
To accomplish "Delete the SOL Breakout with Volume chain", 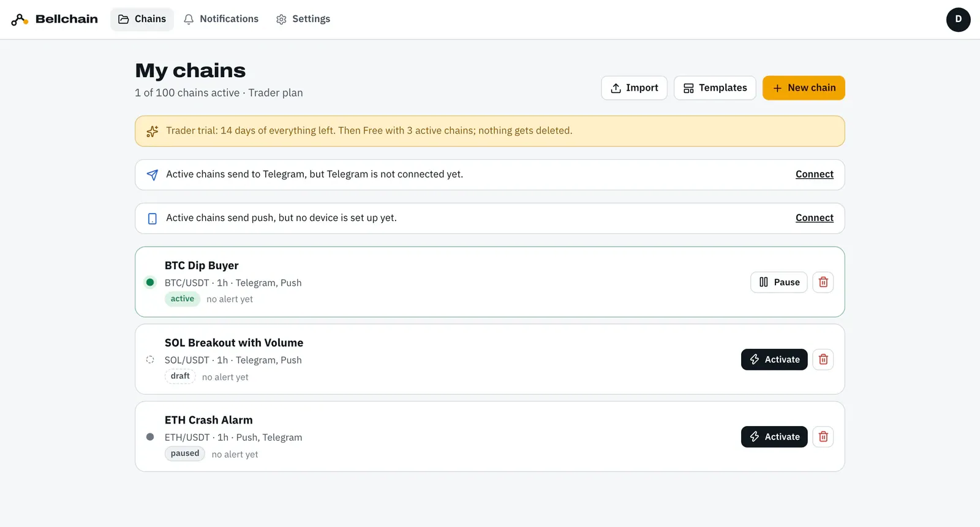I will (823, 359).
